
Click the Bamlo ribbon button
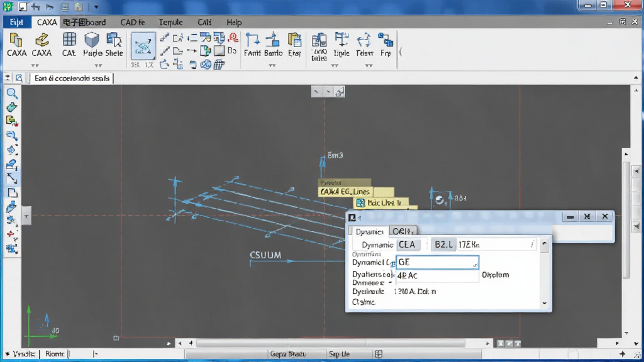[273, 45]
